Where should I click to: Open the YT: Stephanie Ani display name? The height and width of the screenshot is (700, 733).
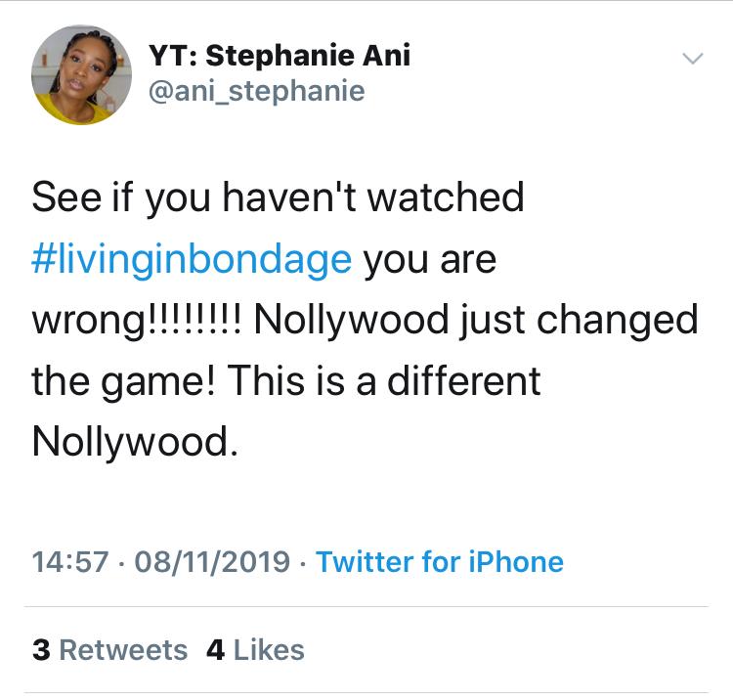tap(280, 56)
